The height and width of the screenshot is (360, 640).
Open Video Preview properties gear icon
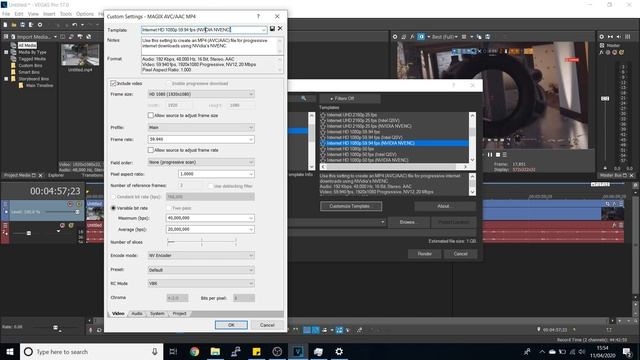coord(395,37)
